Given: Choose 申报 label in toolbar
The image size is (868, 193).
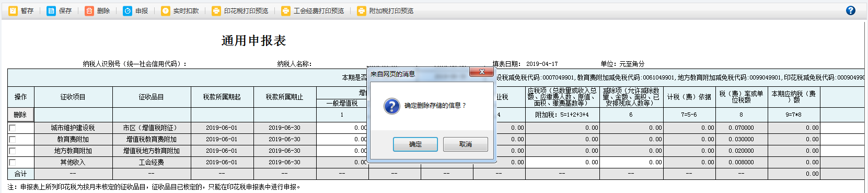Looking at the screenshot, I should pos(142,11).
